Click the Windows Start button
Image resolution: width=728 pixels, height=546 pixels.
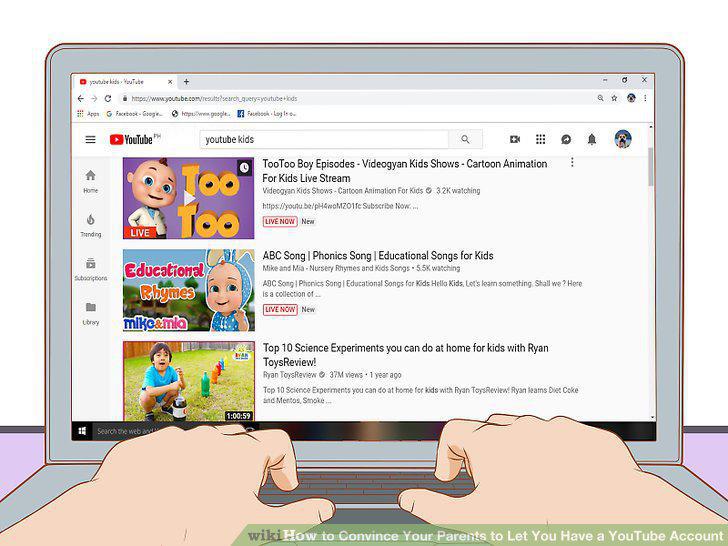(x=82, y=431)
